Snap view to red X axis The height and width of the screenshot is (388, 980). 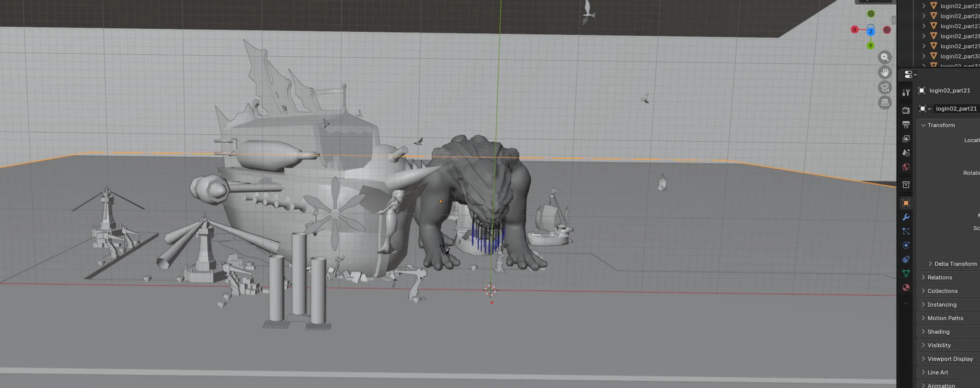(x=854, y=30)
